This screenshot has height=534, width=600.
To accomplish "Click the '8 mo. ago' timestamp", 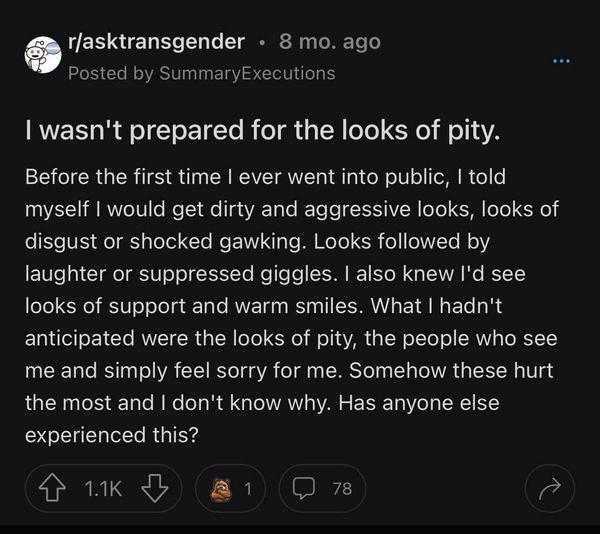I will point(330,42).
